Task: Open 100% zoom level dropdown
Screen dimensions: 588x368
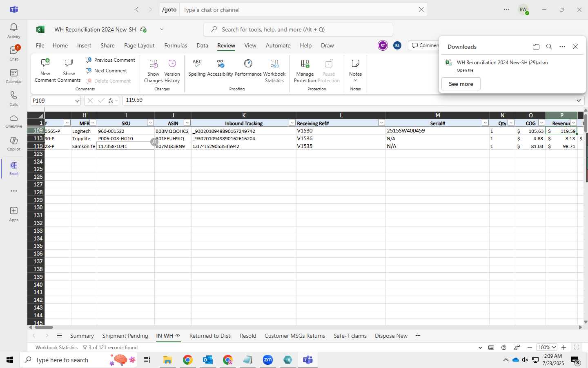Action: pyautogui.click(x=547, y=348)
